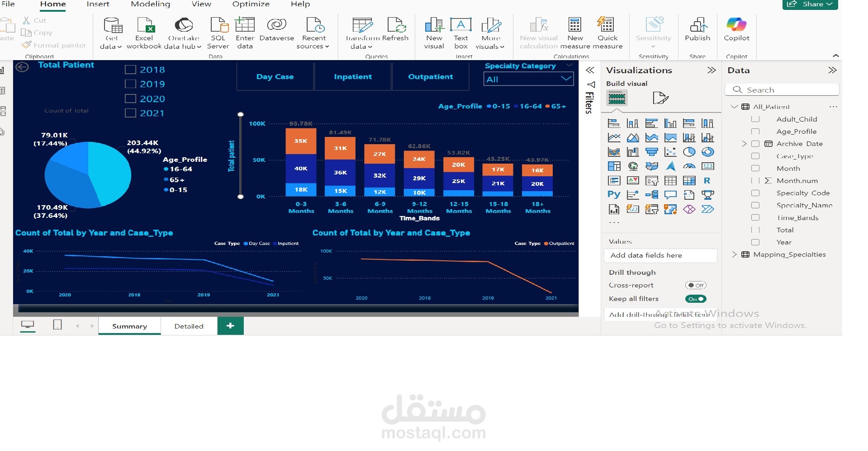Select the Summary page tab
Viewport: 868px width, 451px height.
(x=129, y=326)
